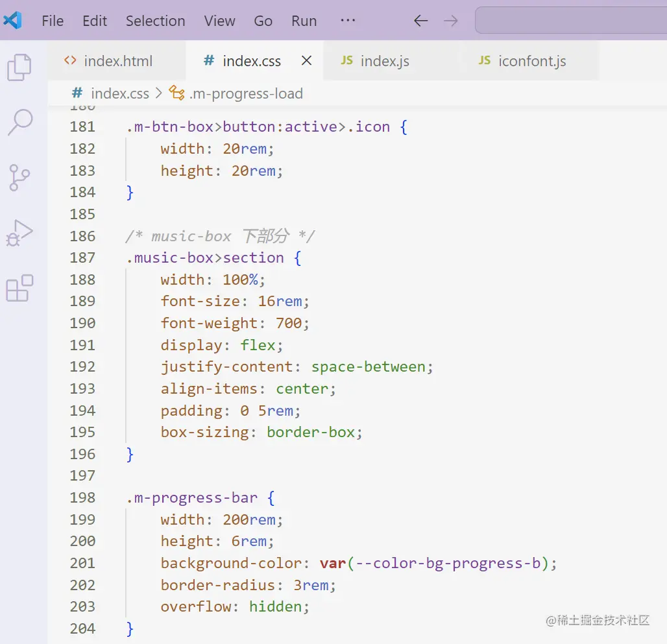Click the 'width: 20rem;' declaration
This screenshot has width=667, height=644.
click(x=217, y=149)
